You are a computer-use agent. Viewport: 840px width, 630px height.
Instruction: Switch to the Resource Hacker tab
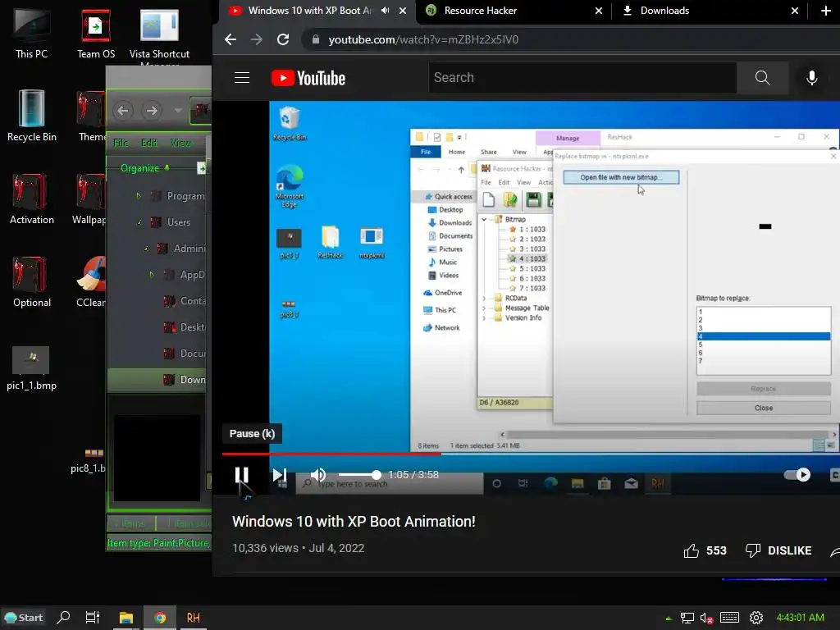480,11
